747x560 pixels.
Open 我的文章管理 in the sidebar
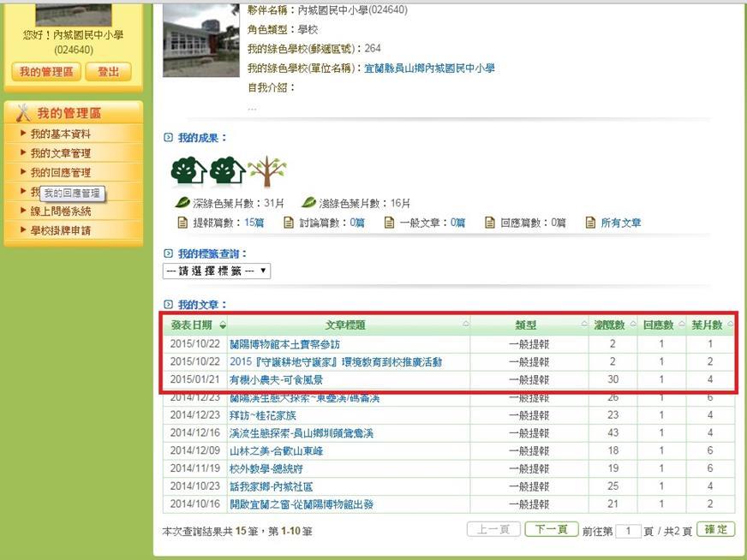(x=60, y=153)
